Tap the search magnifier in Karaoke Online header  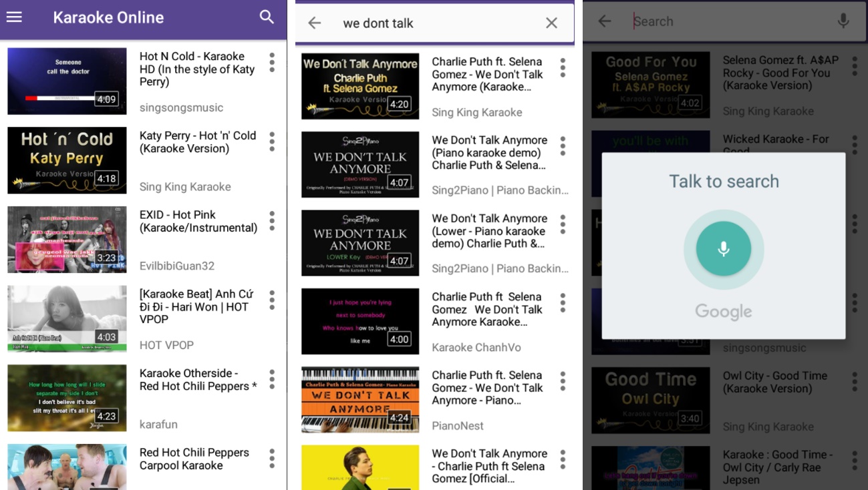pos(267,17)
